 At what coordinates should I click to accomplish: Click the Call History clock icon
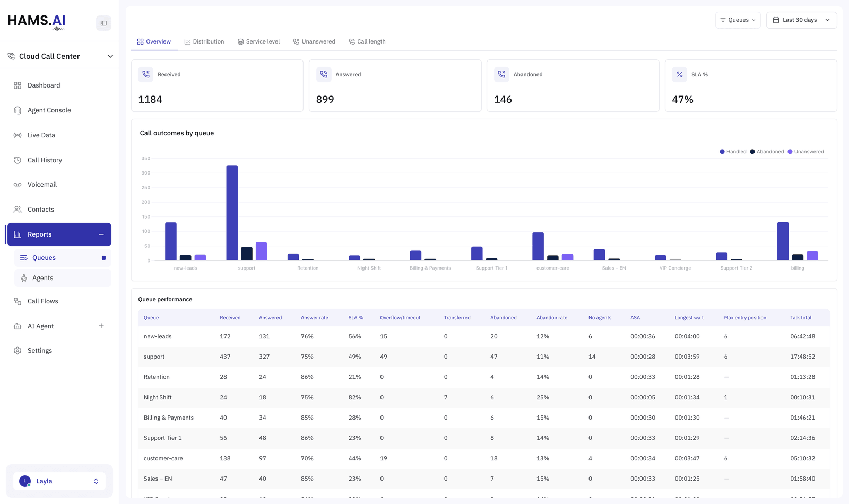point(18,160)
